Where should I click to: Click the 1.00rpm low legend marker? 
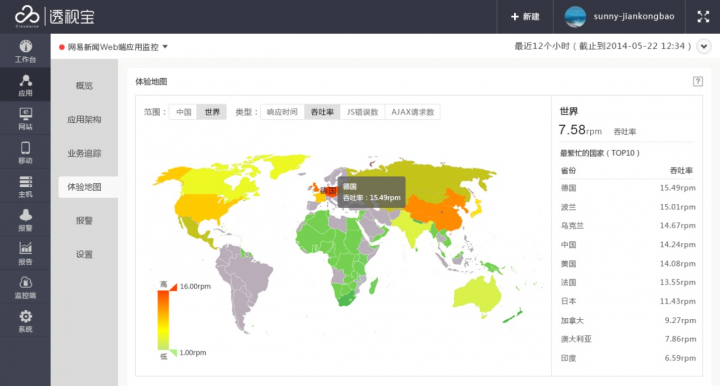(x=187, y=352)
